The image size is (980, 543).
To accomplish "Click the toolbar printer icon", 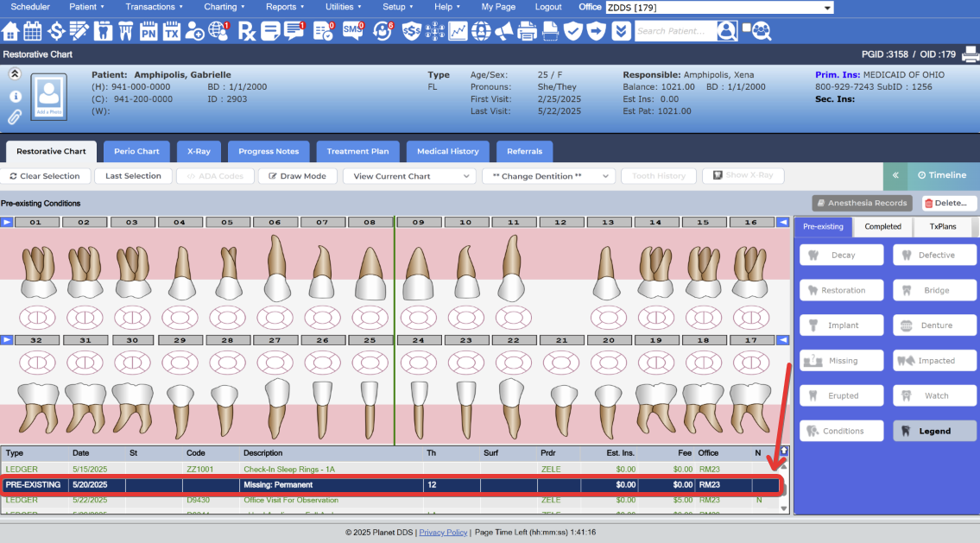I will pyautogui.click(x=527, y=30).
